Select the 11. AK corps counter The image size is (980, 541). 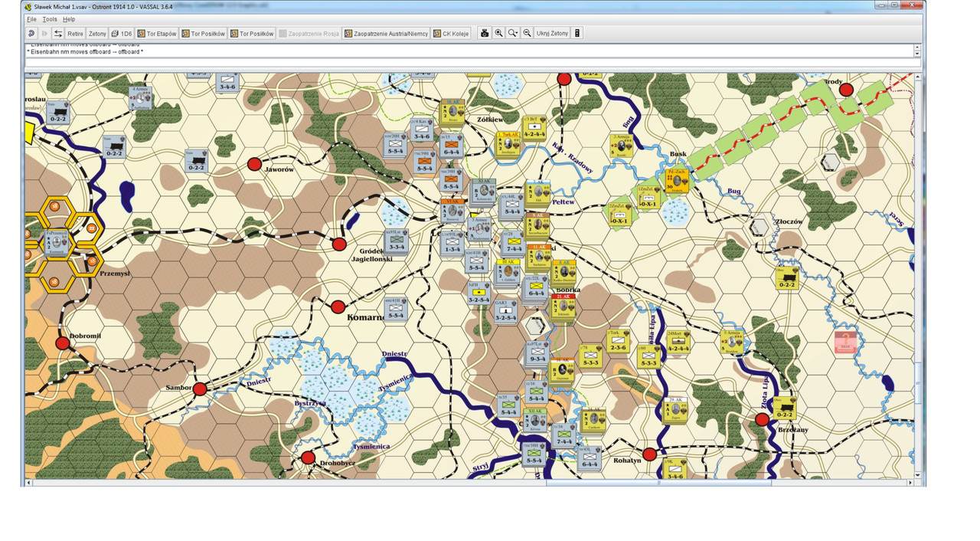tap(539, 257)
